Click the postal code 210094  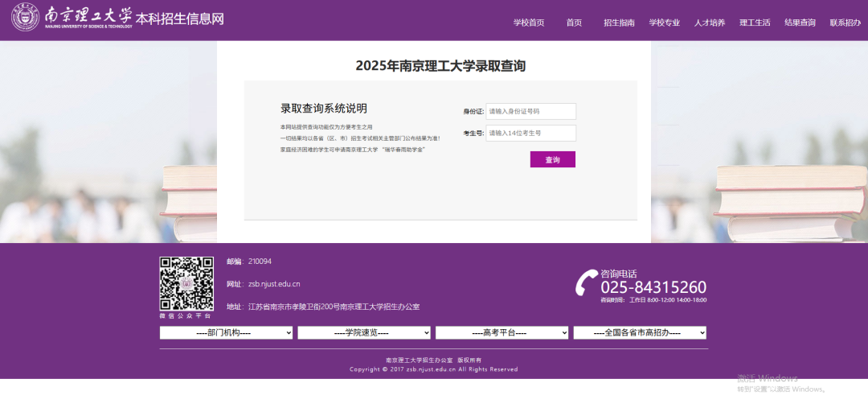tap(260, 262)
